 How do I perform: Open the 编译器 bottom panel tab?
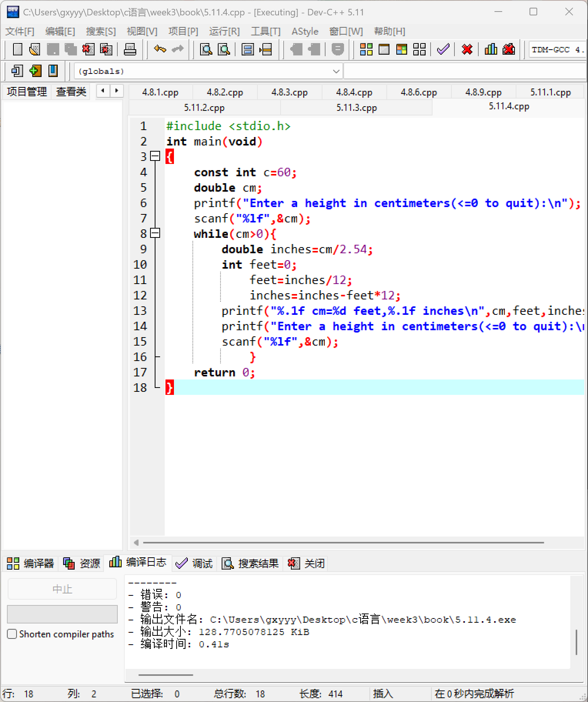[x=30, y=563]
